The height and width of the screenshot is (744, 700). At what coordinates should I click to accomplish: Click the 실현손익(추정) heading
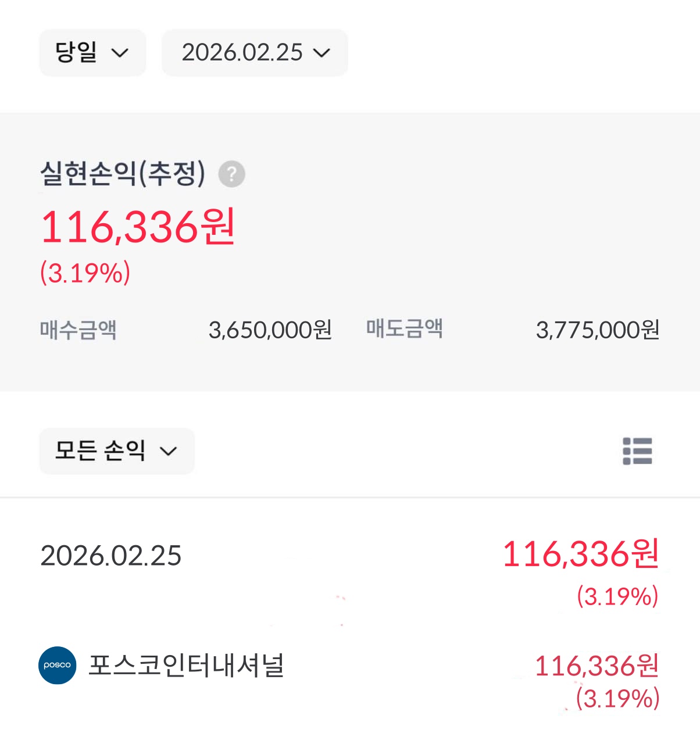(x=123, y=173)
